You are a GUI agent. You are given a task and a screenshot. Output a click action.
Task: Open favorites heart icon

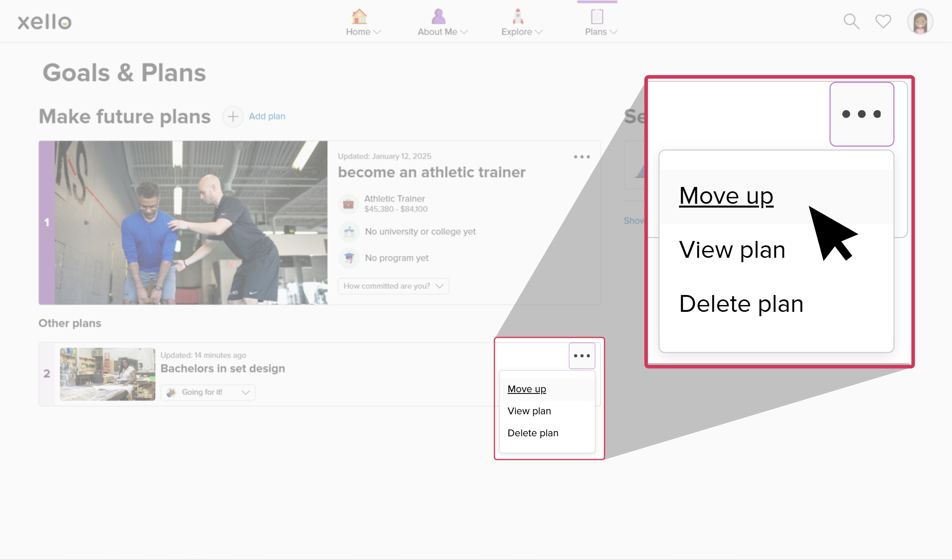tap(883, 21)
